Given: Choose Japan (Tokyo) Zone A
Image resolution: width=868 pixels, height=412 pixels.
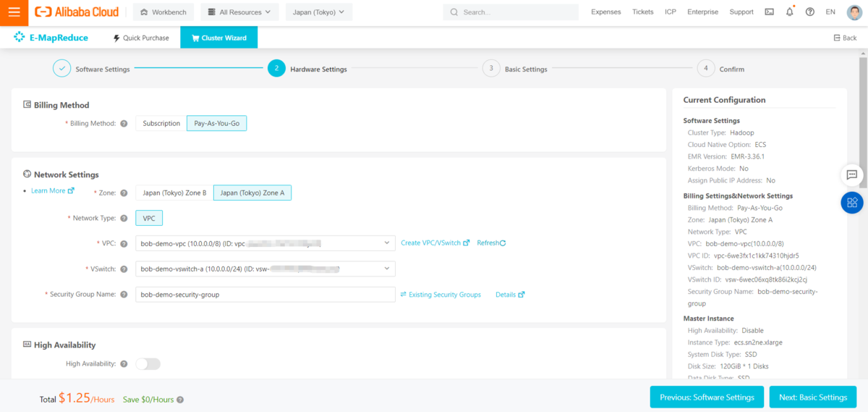Looking at the screenshot, I should pyautogui.click(x=252, y=193).
